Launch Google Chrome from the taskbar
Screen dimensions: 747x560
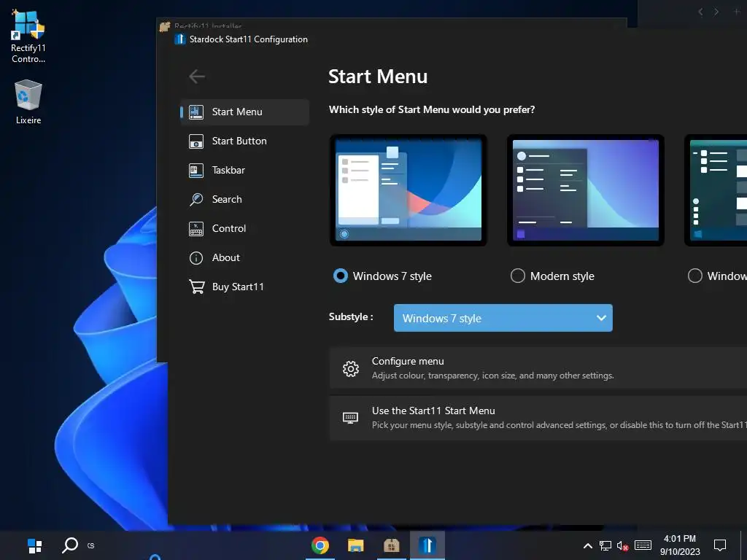point(320,545)
